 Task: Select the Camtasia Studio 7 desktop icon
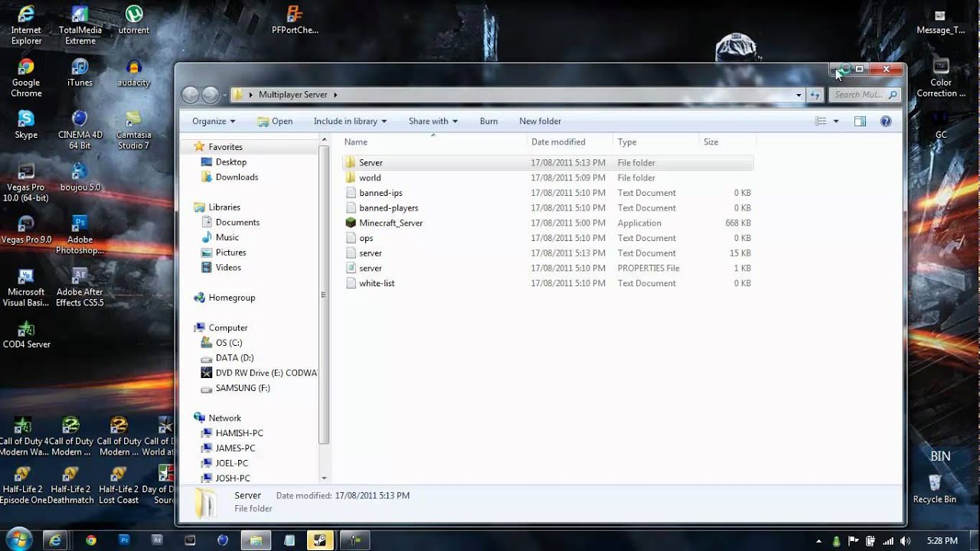click(x=134, y=130)
